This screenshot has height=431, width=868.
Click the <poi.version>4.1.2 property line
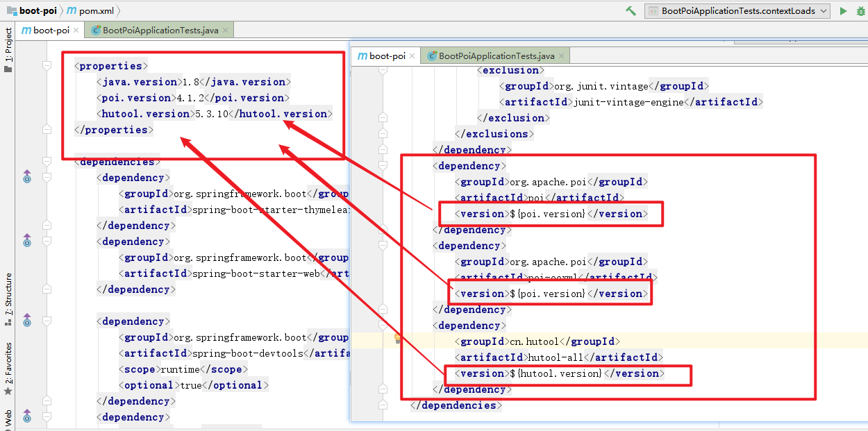[x=193, y=98]
